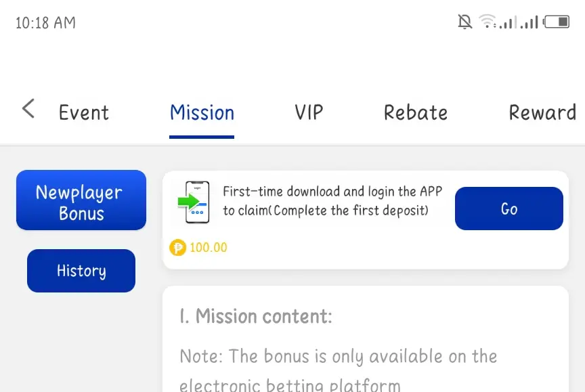Go to the Reward tab

(x=543, y=112)
